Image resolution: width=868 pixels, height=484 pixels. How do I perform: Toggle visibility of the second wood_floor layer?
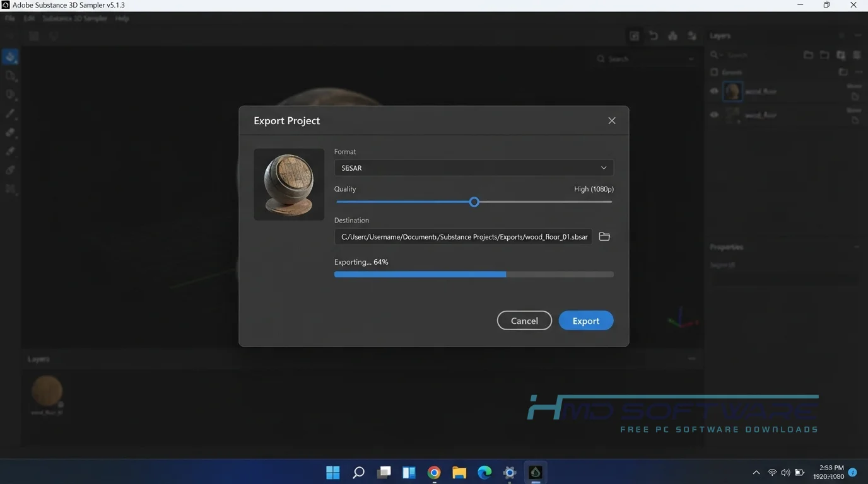pyautogui.click(x=714, y=115)
